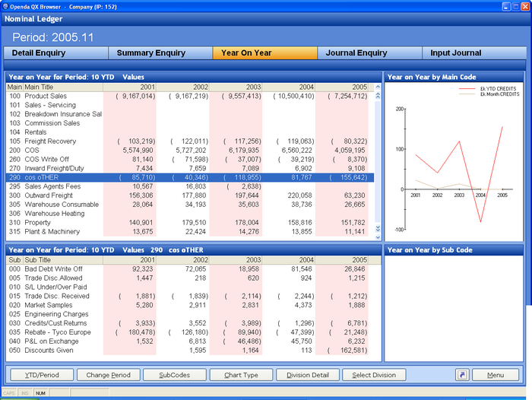Viewport: 532px width, 400px height.
Task: Click the YTD/Period button
Action: pos(42,375)
